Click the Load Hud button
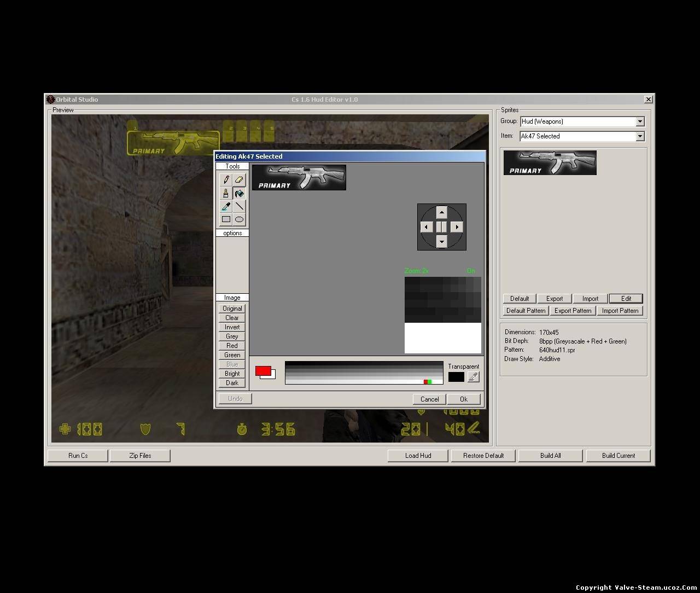Viewport: 700px width, 593px height. (418, 456)
